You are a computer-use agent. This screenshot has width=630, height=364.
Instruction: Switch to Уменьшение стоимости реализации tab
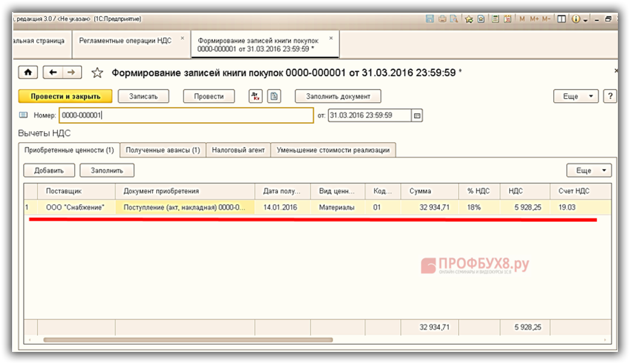(x=333, y=150)
